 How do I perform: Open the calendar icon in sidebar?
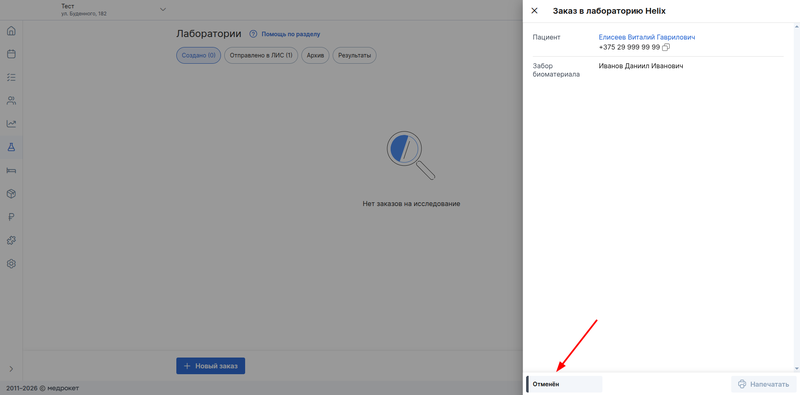click(11, 54)
